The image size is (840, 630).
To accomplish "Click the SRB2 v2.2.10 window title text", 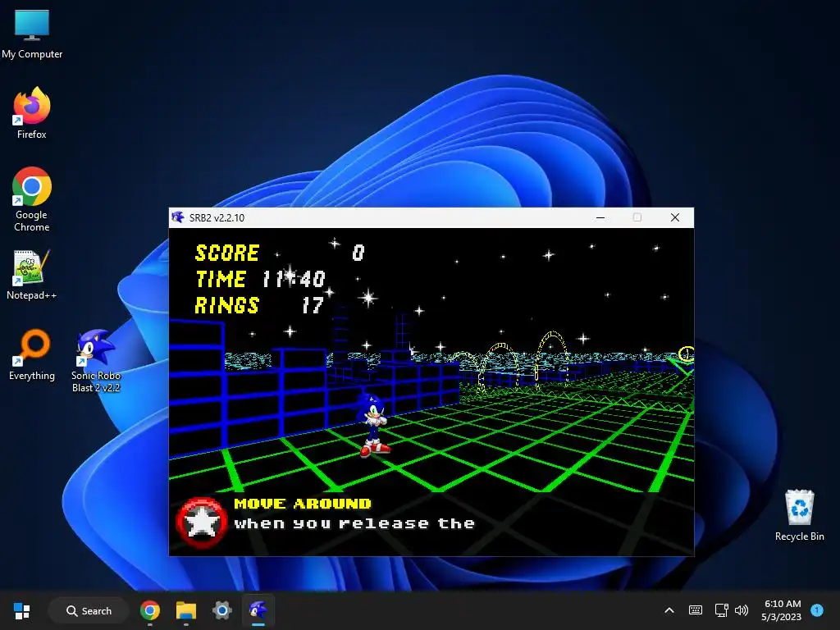I will click(x=217, y=218).
